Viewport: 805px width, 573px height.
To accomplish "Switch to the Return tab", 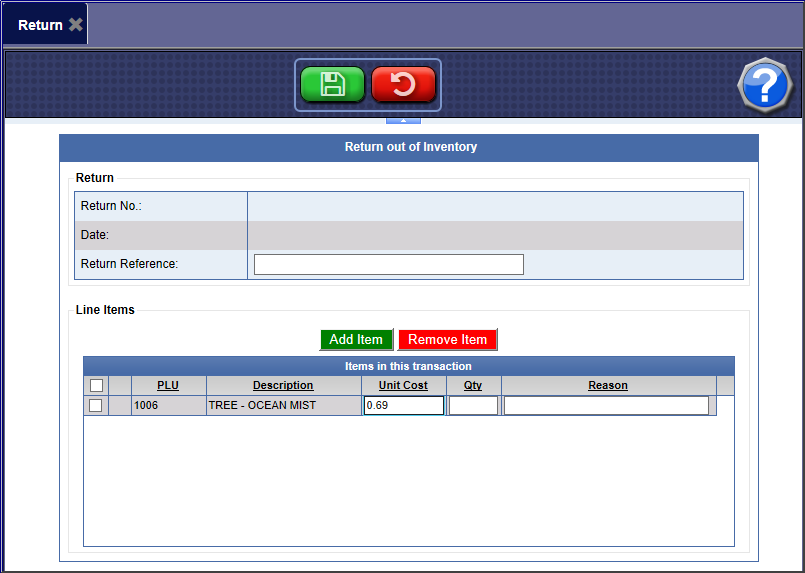I will [x=40, y=25].
